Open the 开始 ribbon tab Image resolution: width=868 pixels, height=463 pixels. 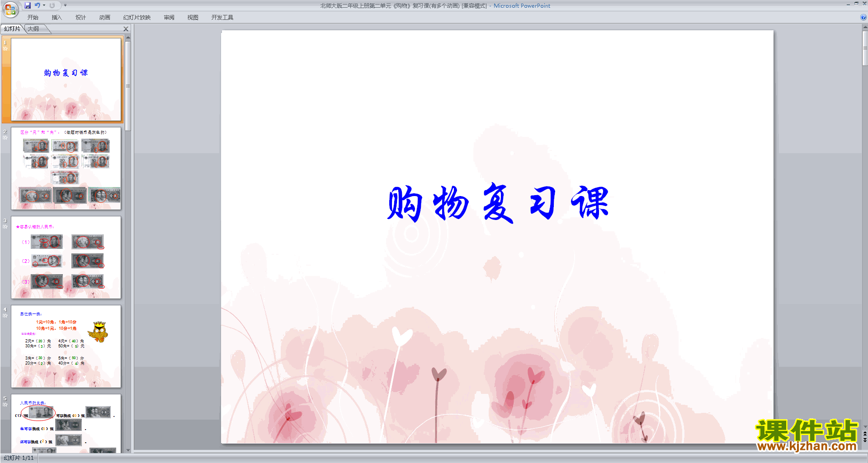(x=33, y=18)
